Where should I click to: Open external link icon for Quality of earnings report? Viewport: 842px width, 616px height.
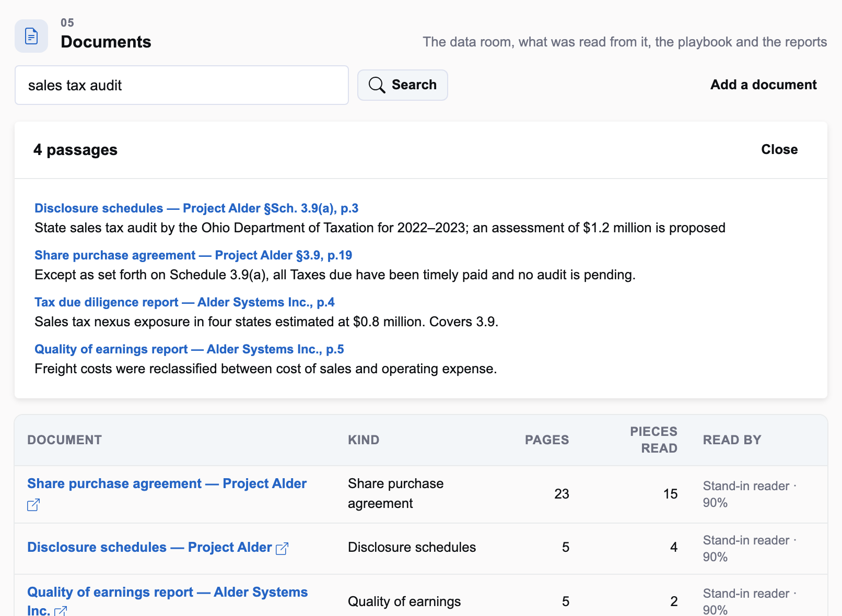click(x=61, y=611)
